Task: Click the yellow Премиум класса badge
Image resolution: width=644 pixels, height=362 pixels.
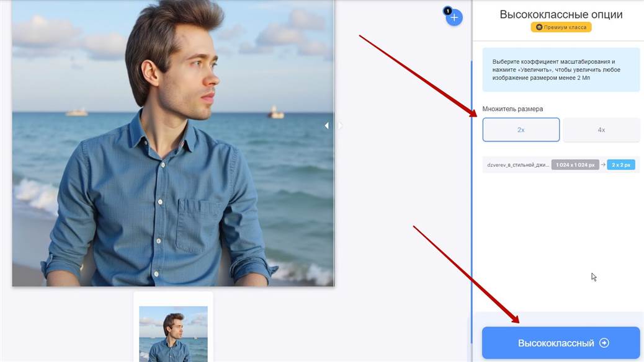Action: 561,27
